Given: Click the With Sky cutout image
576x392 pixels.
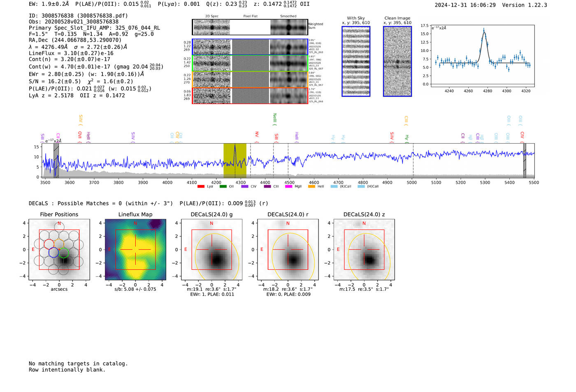Looking at the screenshot, I should tap(356, 61).
